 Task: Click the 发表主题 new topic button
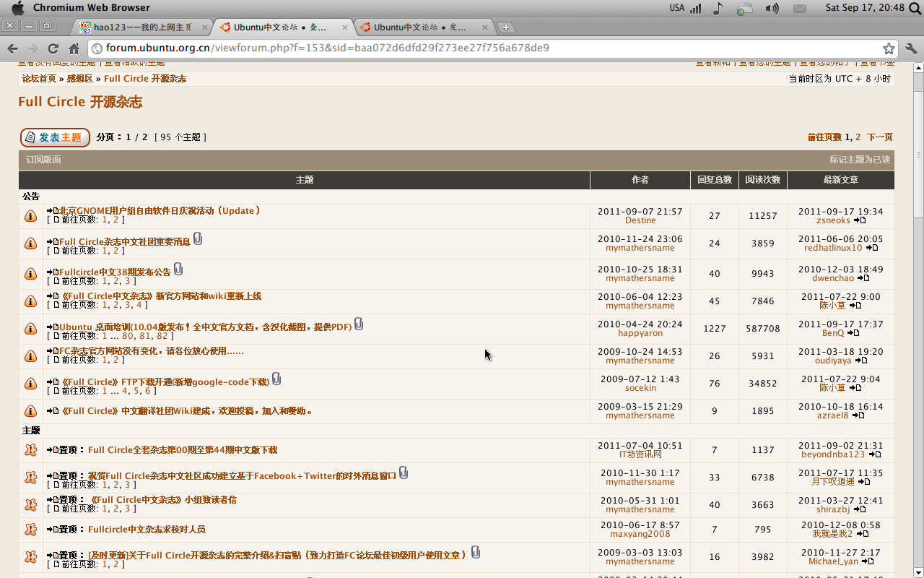(55, 137)
